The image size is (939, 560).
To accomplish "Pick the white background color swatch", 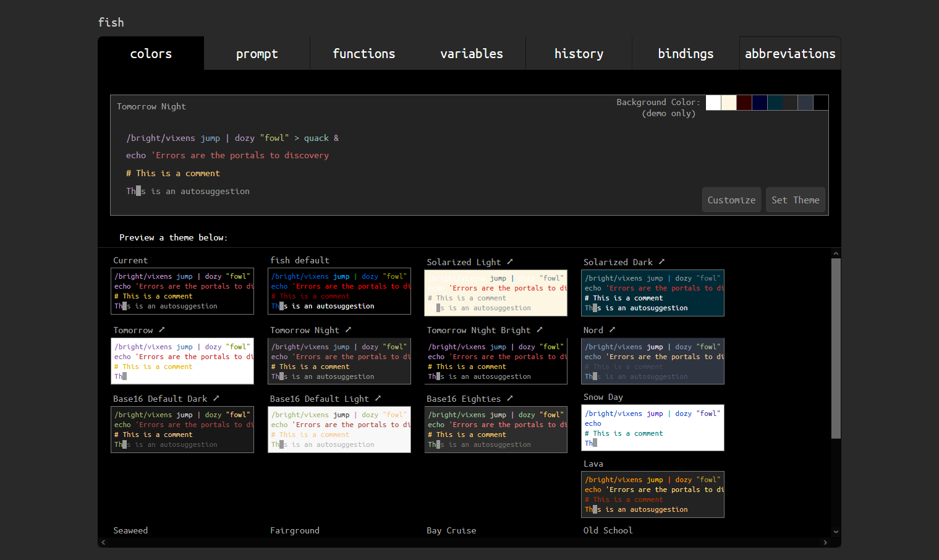I will point(713,103).
